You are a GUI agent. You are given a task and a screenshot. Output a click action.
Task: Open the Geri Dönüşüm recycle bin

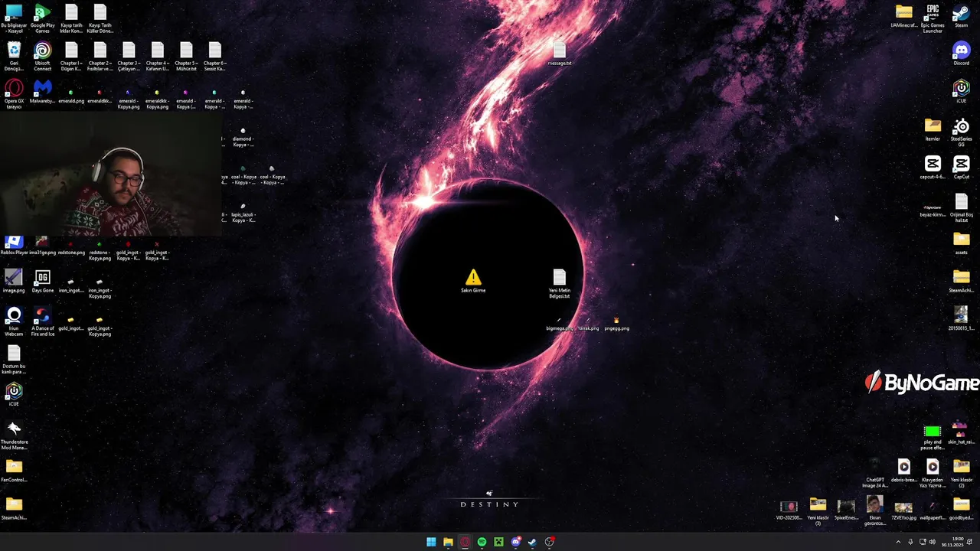14,57
